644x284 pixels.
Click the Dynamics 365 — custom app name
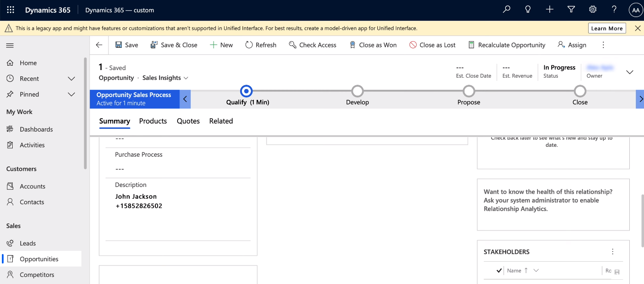coord(120,10)
